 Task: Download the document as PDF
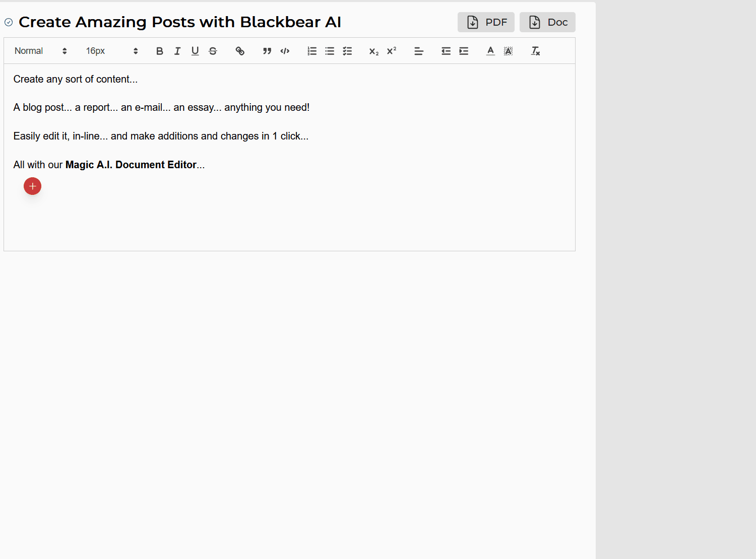tap(486, 22)
